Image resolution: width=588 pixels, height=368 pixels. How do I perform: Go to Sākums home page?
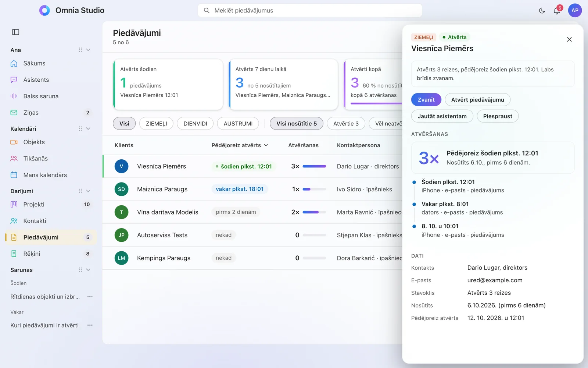tap(51, 63)
